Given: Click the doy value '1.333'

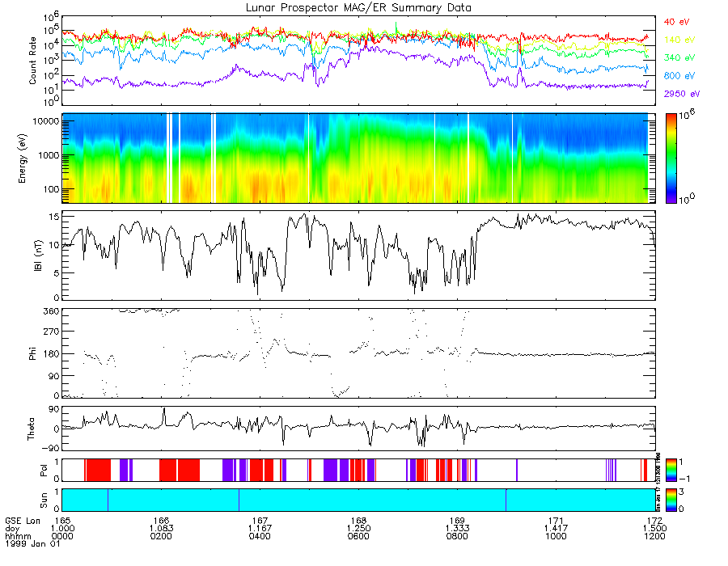Looking at the screenshot, I should tap(457, 529).
